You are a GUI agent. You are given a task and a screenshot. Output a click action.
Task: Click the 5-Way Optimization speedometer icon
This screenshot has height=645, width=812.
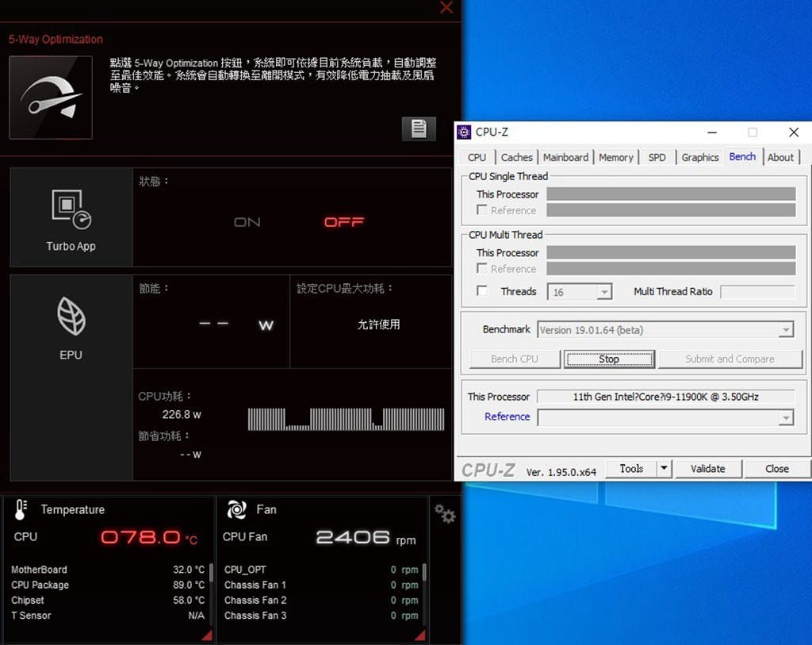click(x=51, y=98)
